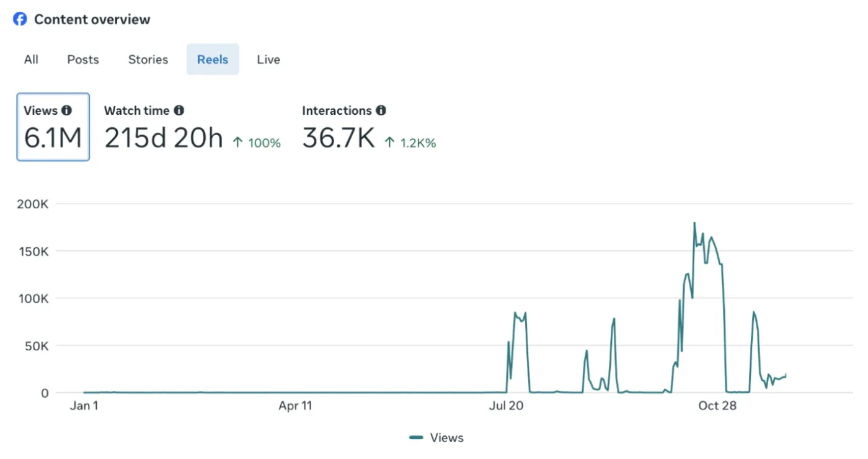Toggle the Views legend entry
Viewport: 868px width, 459px height.
pyautogui.click(x=436, y=438)
